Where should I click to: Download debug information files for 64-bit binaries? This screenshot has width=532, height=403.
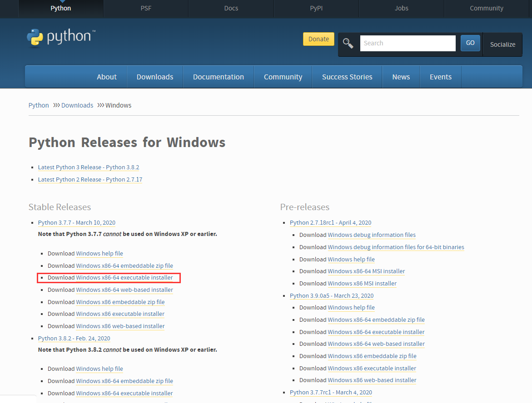click(396, 247)
